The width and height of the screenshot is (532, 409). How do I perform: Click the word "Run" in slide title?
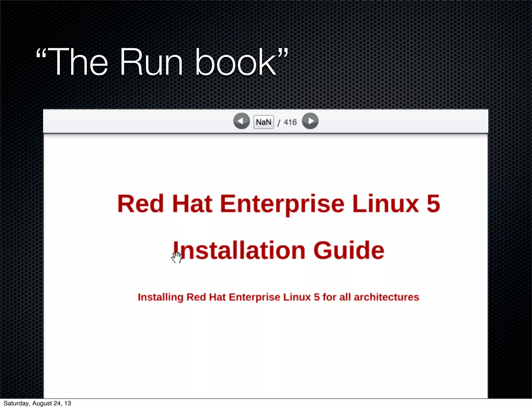(x=151, y=63)
